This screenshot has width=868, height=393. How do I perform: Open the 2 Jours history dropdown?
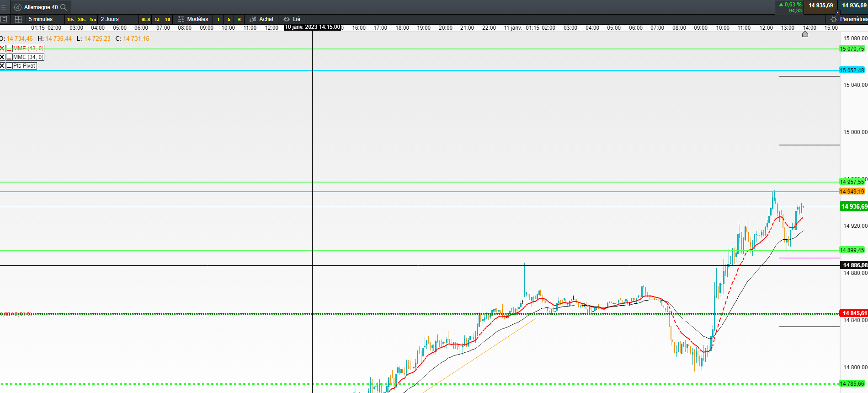coord(110,19)
